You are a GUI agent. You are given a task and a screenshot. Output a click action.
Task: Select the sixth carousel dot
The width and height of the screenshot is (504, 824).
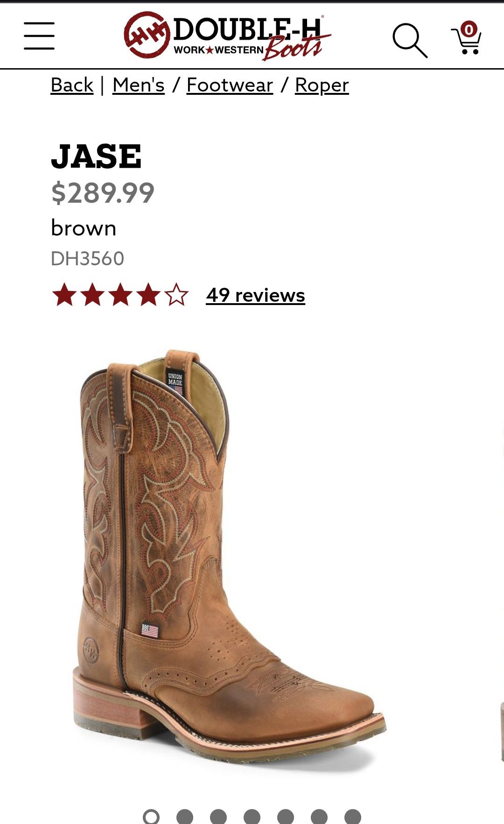pos(319,817)
